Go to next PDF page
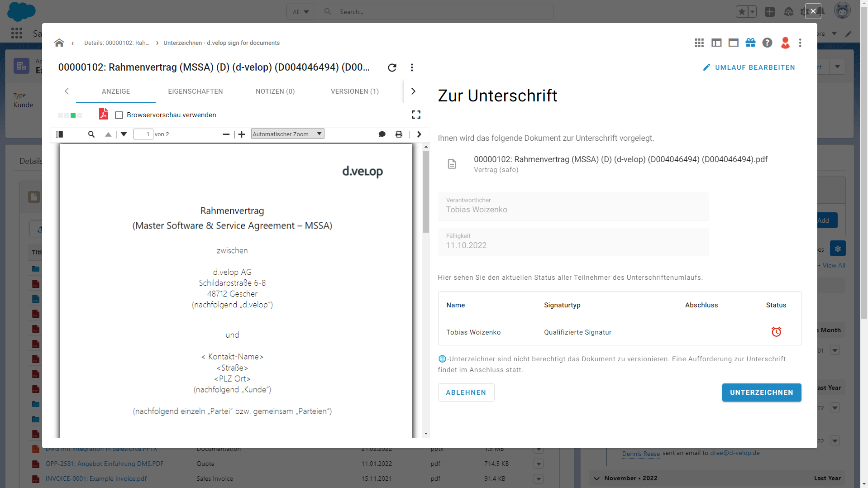The width and height of the screenshot is (868, 488). click(124, 134)
